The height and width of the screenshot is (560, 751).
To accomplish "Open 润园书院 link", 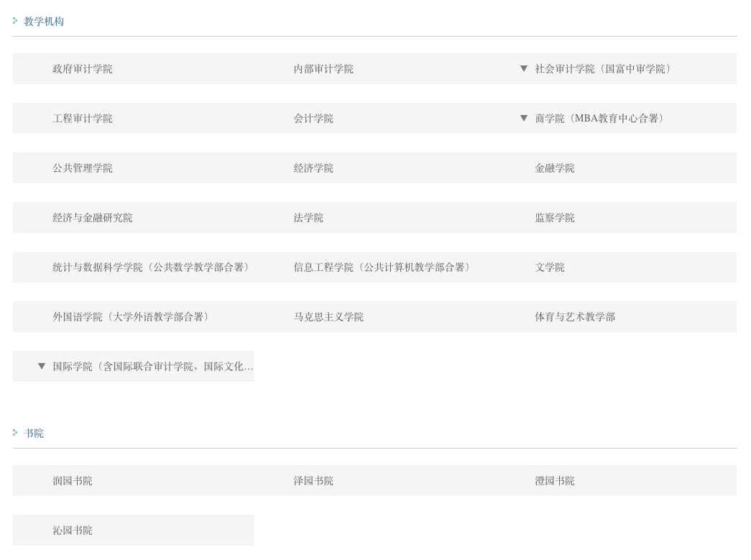I will [x=73, y=480].
